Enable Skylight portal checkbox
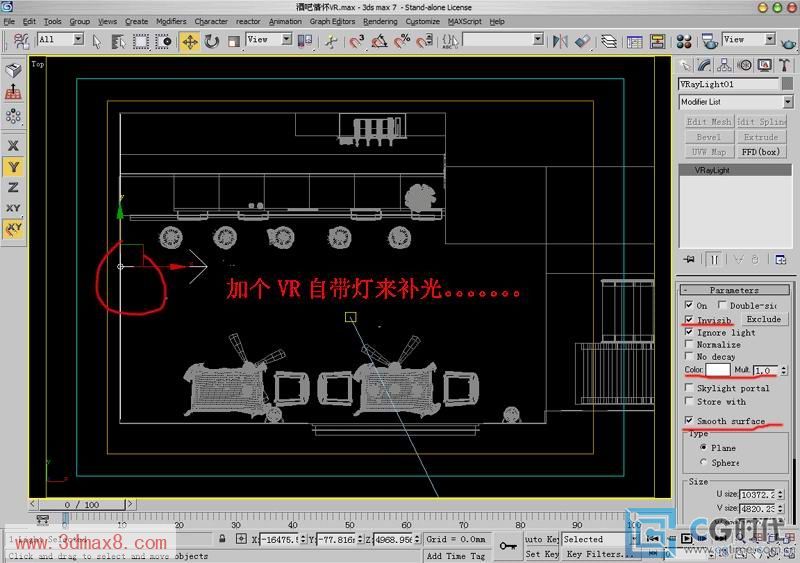The image size is (800, 563). [689, 387]
